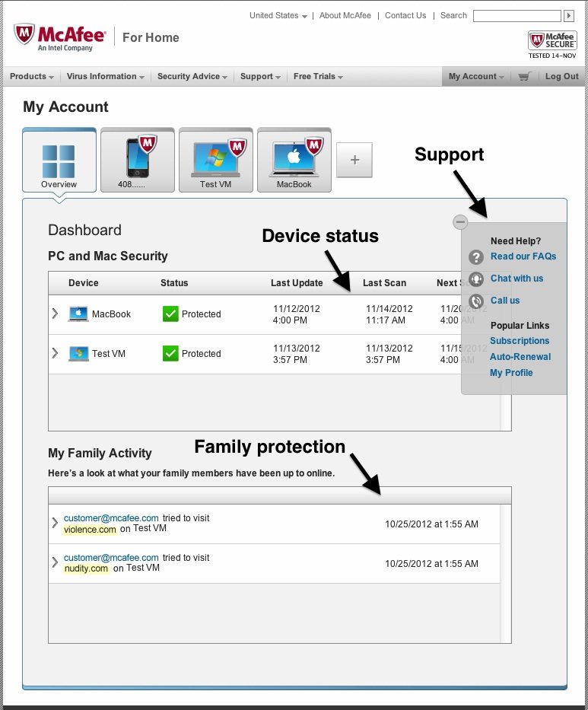Open the Subscriptions link
The height and width of the screenshot is (710, 588).
[x=520, y=341]
